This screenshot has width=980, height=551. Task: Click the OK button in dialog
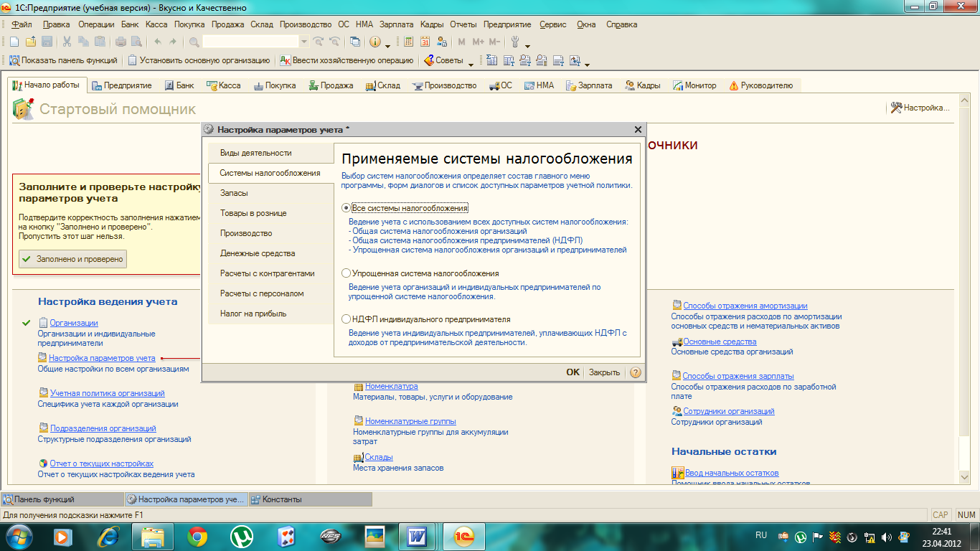point(573,372)
